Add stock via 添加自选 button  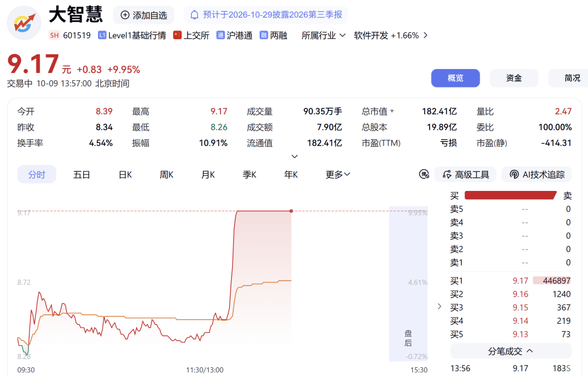click(144, 15)
